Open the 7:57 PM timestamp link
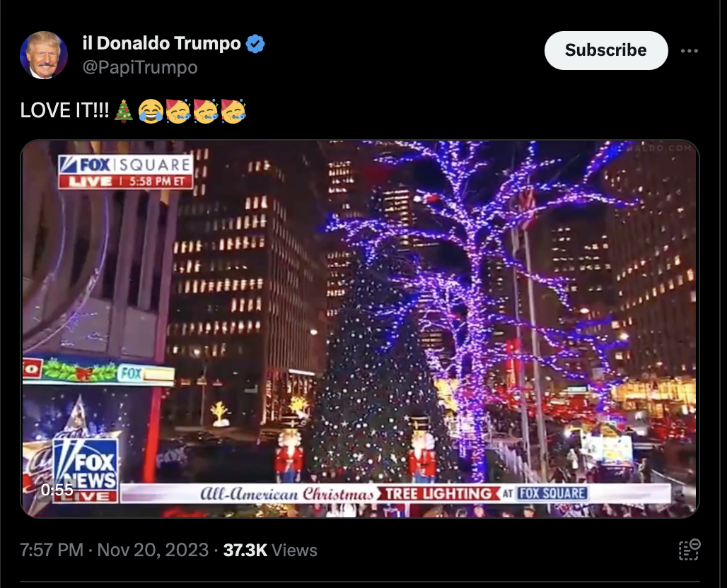Screen dimensions: 727x588 (x=52, y=550)
